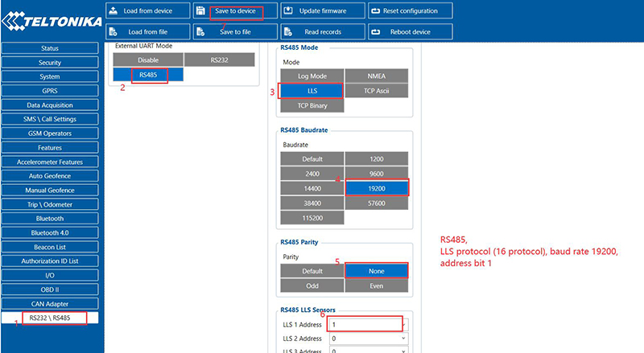Set RS485 Parity to None
The height and width of the screenshot is (353, 644).
tap(377, 272)
